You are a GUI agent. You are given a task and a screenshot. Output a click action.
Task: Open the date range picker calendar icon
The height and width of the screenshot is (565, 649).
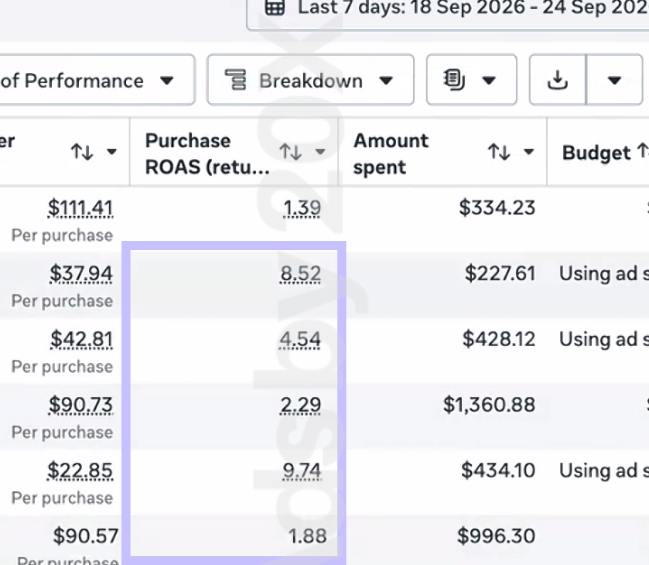pos(274,7)
